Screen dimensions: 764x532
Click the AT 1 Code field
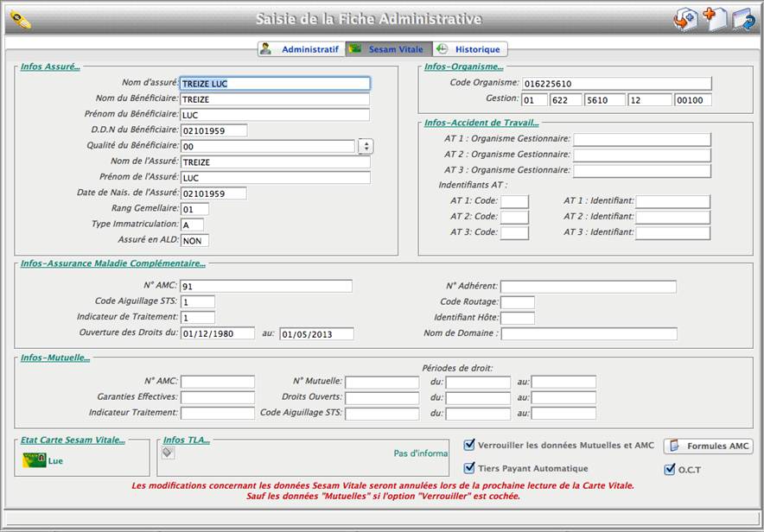[x=514, y=201]
